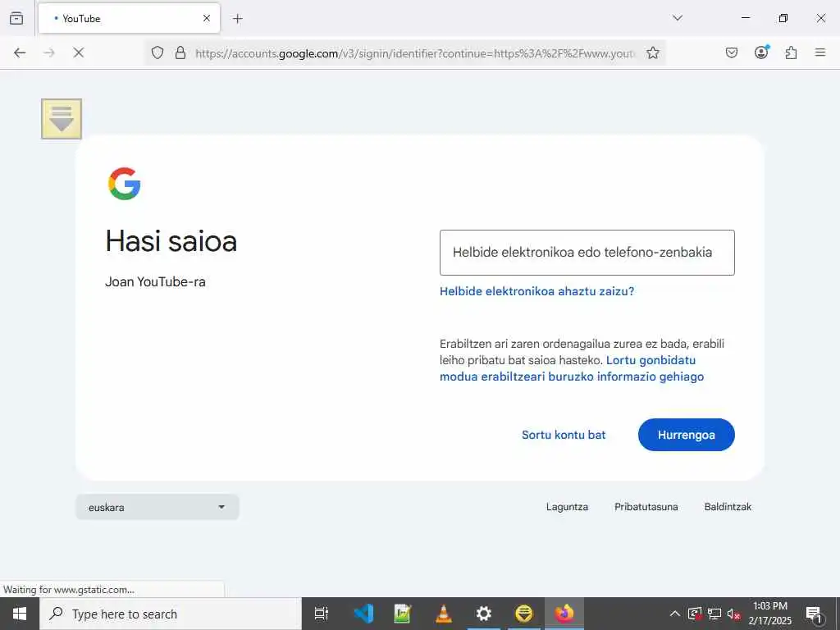Open Firefox View recent browsing icon

click(x=16, y=18)
